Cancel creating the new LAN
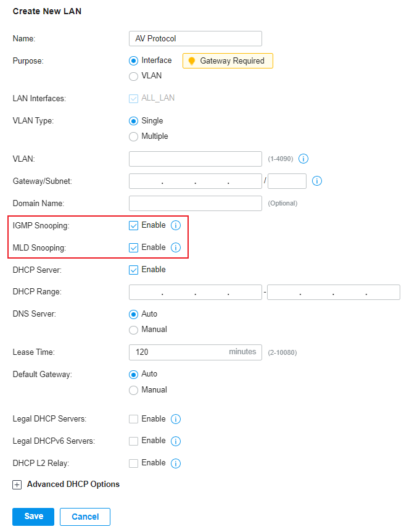Viewport: 412px width, 532px height. [x=85, y=517]
